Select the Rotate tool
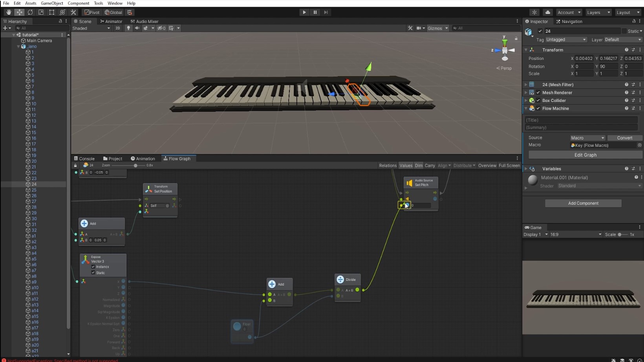The height and width of the screenshot is (362, 644). (30, 12)
